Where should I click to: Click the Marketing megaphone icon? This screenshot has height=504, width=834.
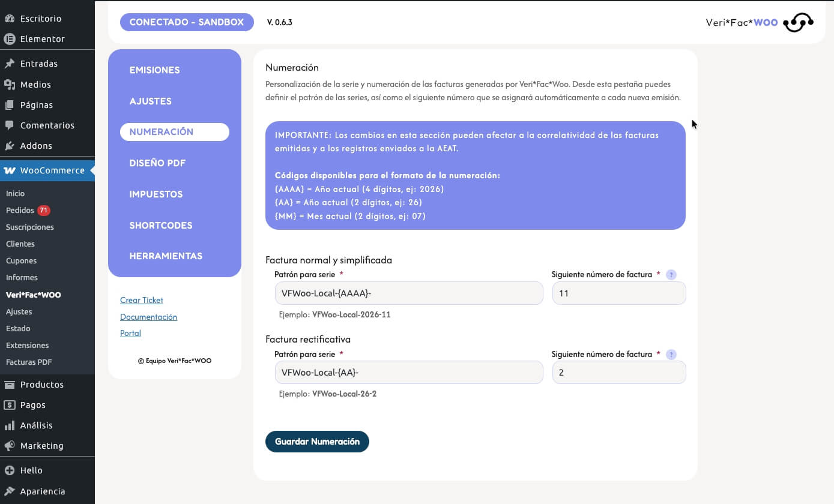coord(10,446)
